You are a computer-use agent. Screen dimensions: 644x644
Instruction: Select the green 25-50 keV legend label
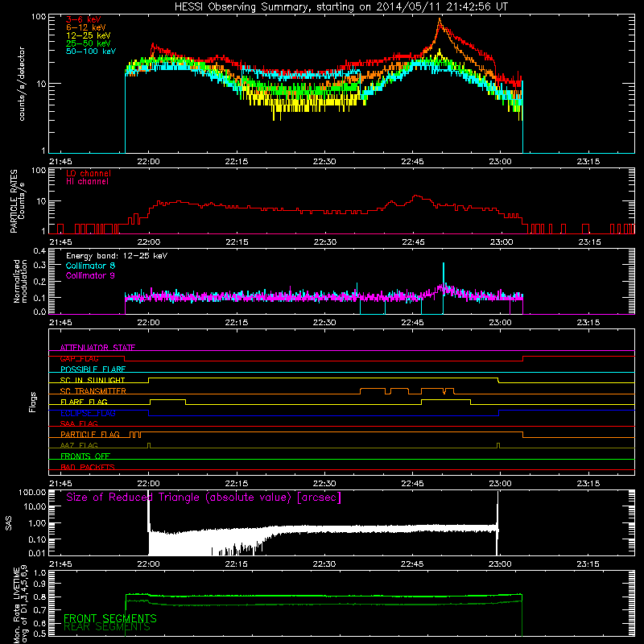[x=89, y=43]
